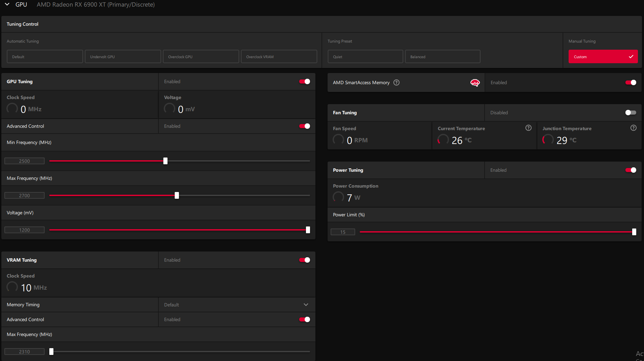Collapse the GPU section chevron

[7, 4]
